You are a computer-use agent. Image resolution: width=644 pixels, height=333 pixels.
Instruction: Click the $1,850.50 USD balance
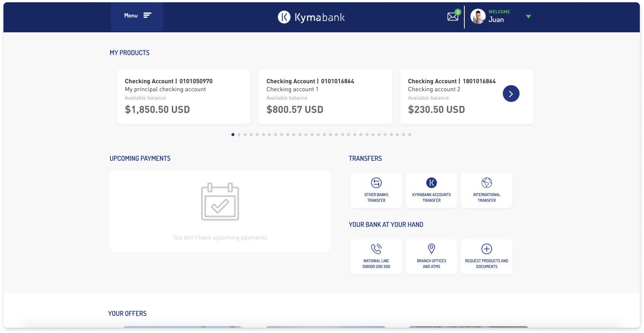click(157, 109)
